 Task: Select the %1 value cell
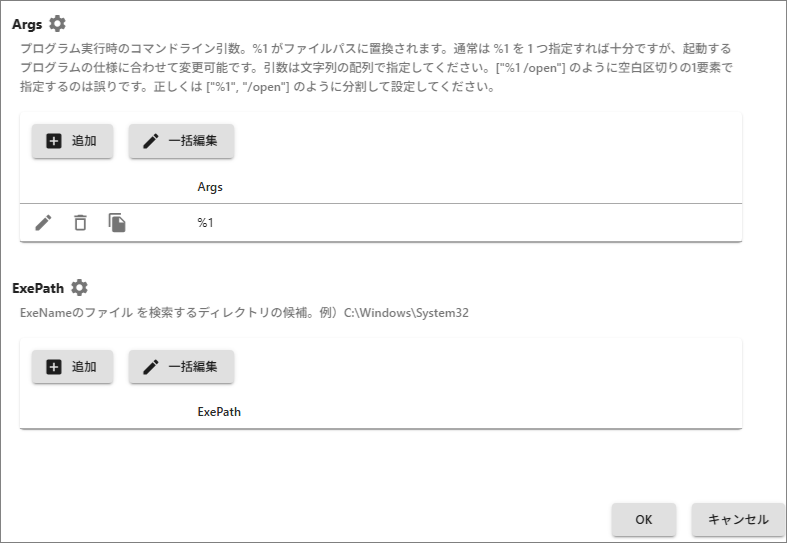click(x=206, y=223)
